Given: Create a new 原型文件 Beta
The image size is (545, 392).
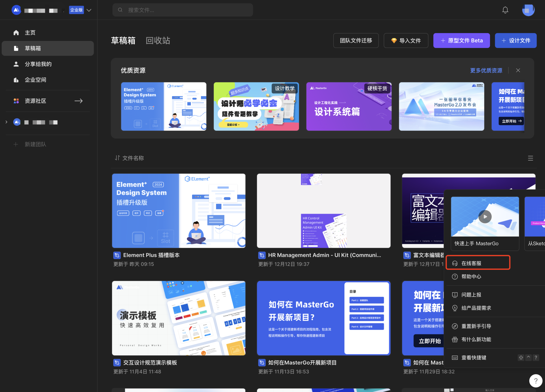Looking at the screenshot, I should click(x=461, y=41).
